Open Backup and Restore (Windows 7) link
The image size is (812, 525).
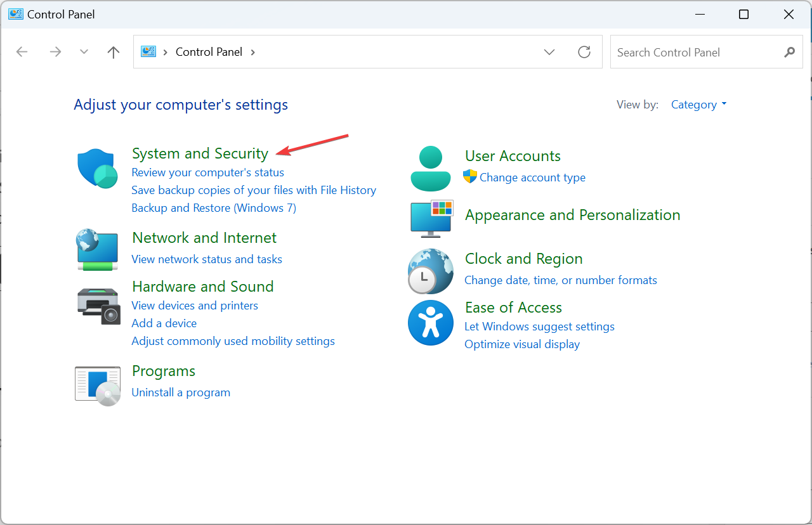point(214,208)
